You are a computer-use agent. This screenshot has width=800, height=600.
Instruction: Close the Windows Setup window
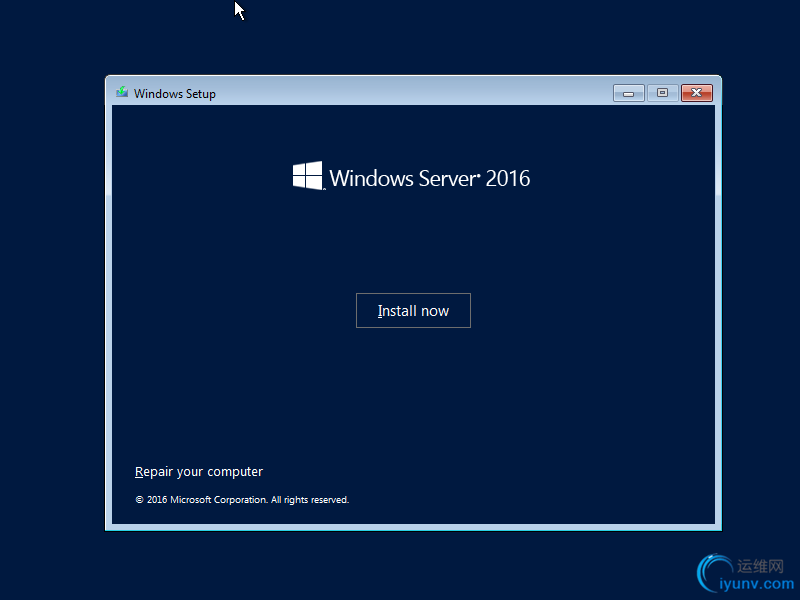coord(696,93)
